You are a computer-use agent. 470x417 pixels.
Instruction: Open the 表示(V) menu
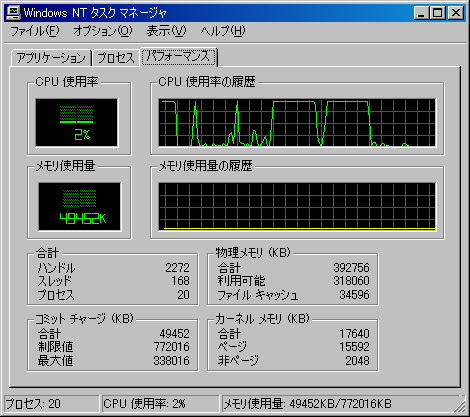(x=166, y=31)
